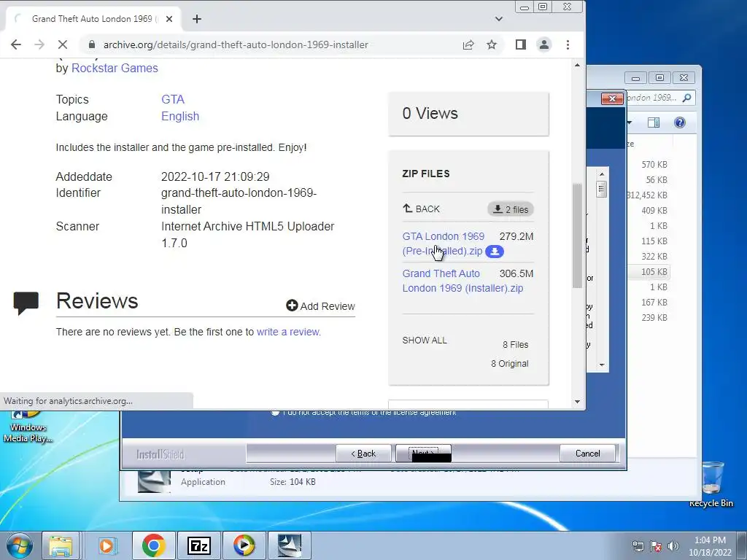The width and height of the screenshot is (747, 560).
Task: Click Back in the InstallShield wizard
Action: pyautogui.click(x=363, y=454)
